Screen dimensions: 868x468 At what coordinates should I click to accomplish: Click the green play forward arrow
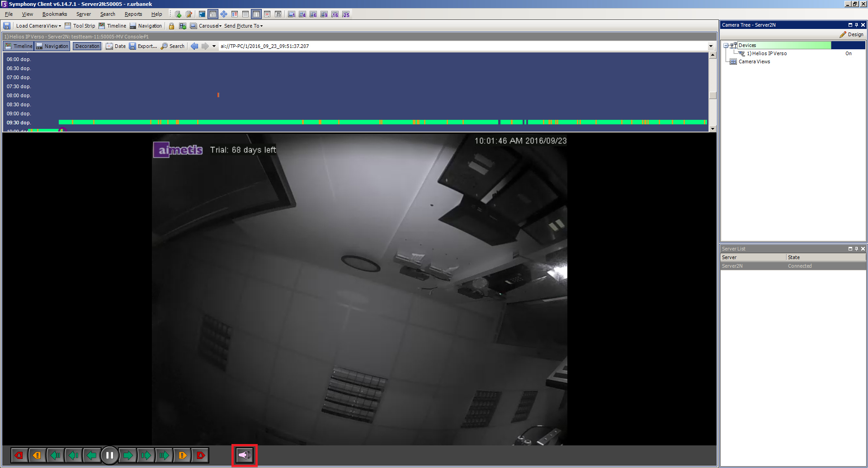128,455
